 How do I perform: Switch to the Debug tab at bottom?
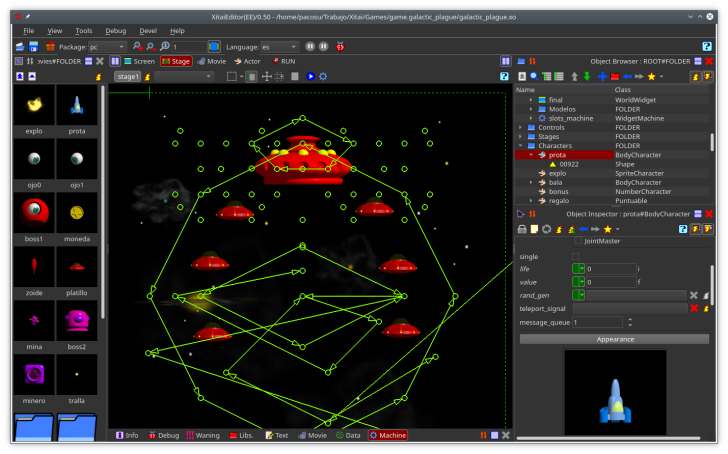pos(163,436)
